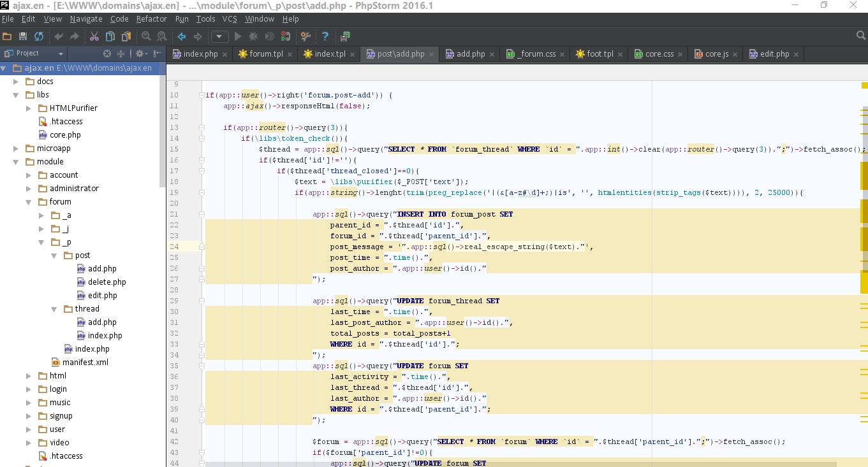Click the Save All toolbar icon

point(23,36)
